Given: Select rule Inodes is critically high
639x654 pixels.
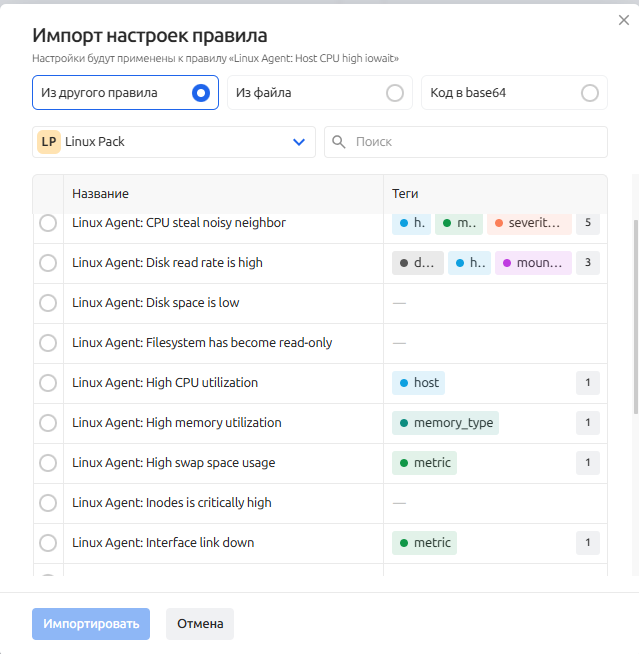Looking at the screenshot, I should [48, 503].
